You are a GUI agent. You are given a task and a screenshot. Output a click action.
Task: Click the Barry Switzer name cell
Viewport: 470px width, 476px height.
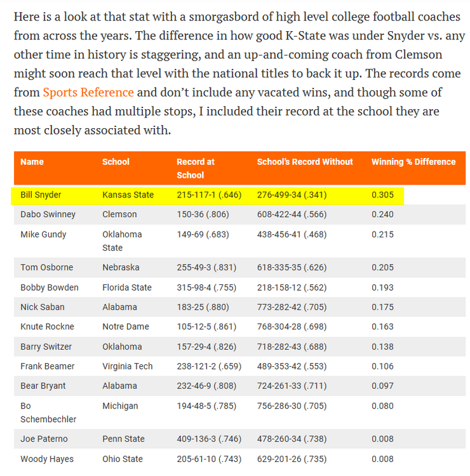pos(46,347)
